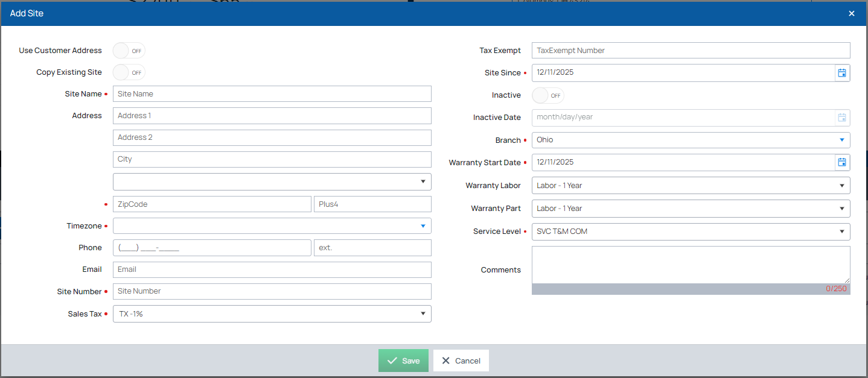Screen dimensions: 868x378
Task: Click the Plus4 field
Action: 372,204
